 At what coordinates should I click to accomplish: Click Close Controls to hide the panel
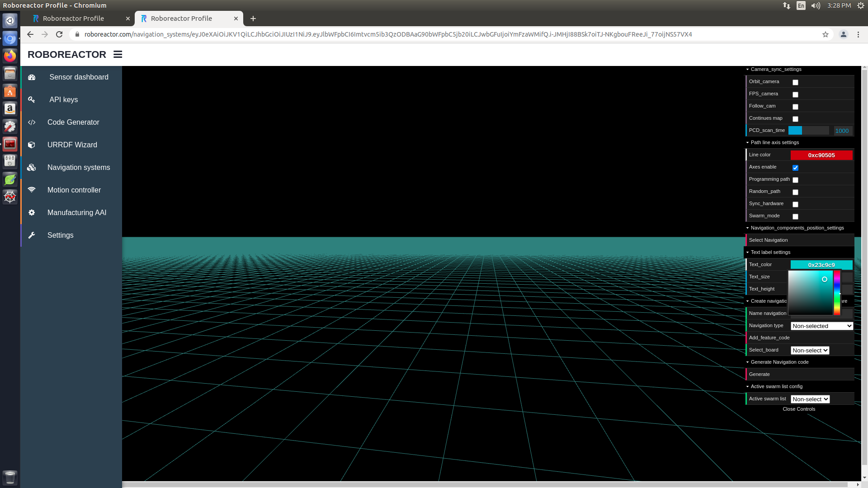coord(799,409)
